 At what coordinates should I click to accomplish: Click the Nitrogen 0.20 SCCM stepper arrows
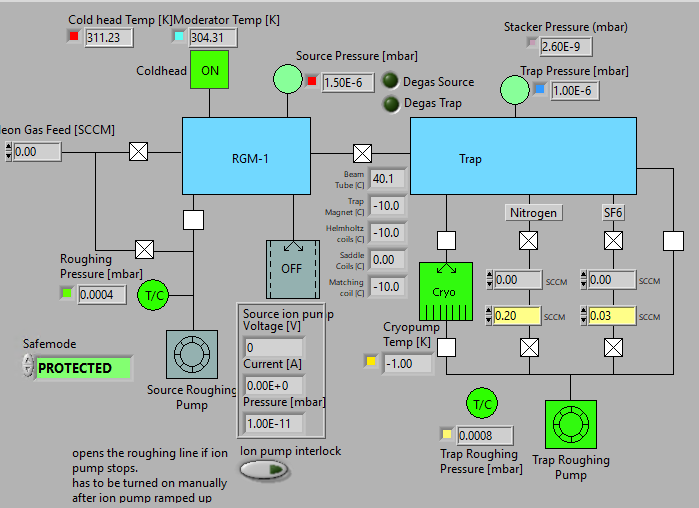click(x=489, y=316)
